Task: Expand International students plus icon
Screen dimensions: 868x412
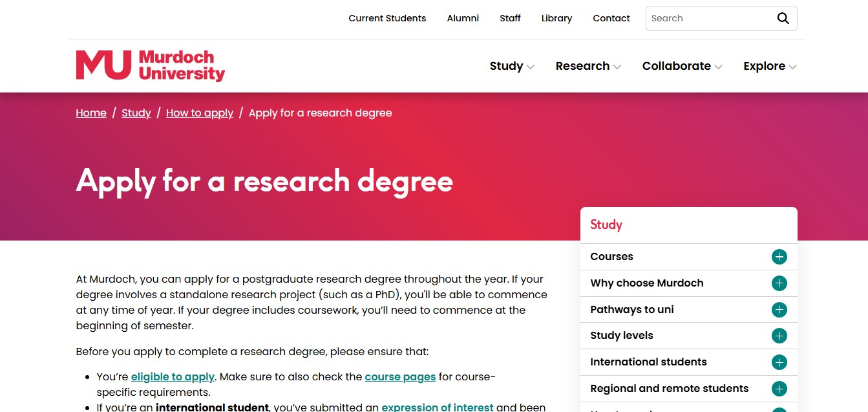Action: pos(779,362)
